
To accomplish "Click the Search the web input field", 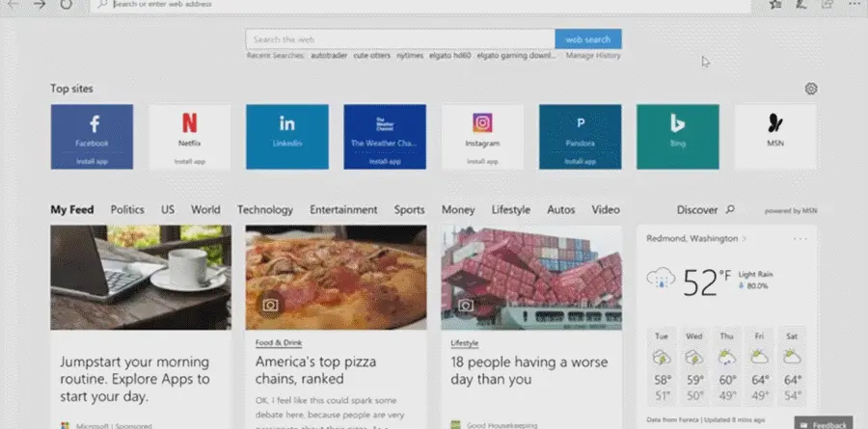I will (400, 40).
